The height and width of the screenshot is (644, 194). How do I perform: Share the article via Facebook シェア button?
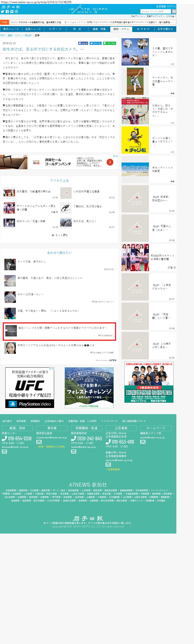[83, 43]
